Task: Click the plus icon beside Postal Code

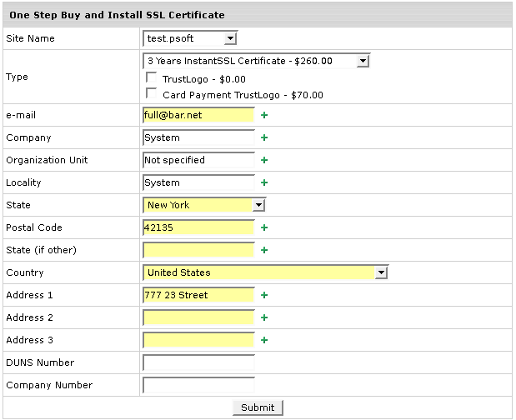Action: 264,227
